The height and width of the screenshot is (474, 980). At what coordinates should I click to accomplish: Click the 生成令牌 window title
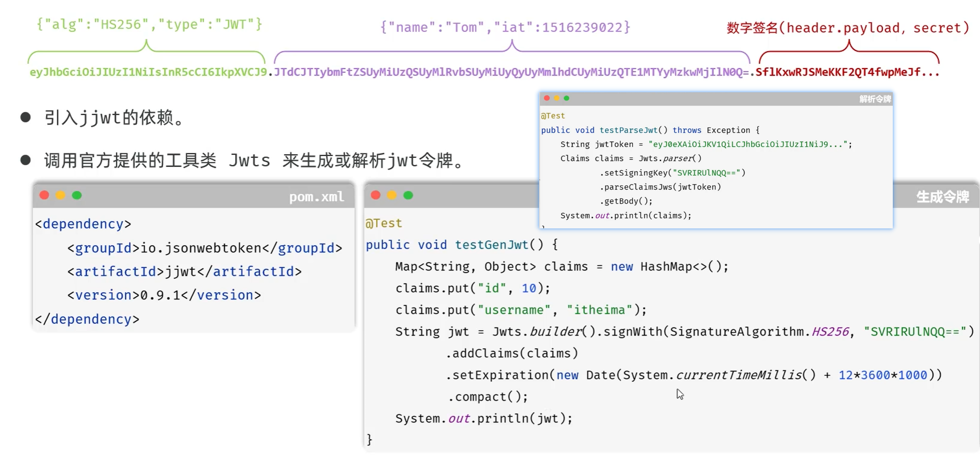(942, 196)
